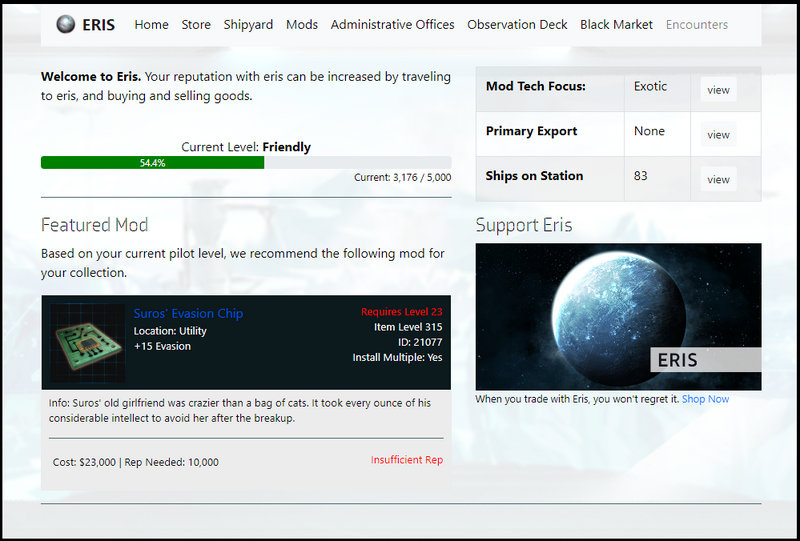Screen dimensions: 800x541
Task: Click the Eris planet support banner
Action: [x=618, y=317]
